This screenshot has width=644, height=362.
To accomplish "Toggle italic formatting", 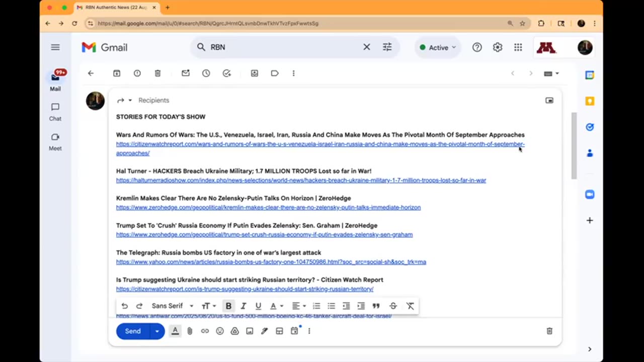I will tap(244, 306).
